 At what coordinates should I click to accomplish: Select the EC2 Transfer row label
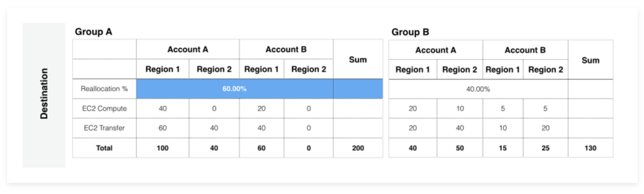104,128
